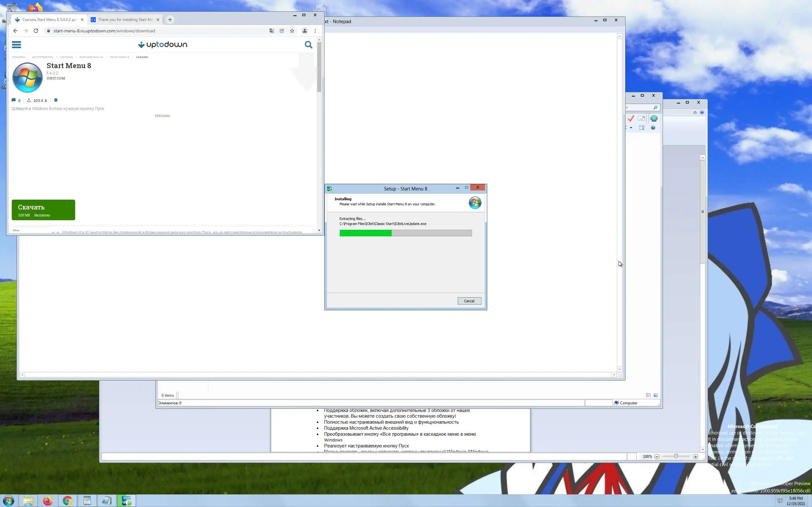Open Chrome profile avatar icon
The width and height of the screenshot is (812, 507).
click(305, 31)
